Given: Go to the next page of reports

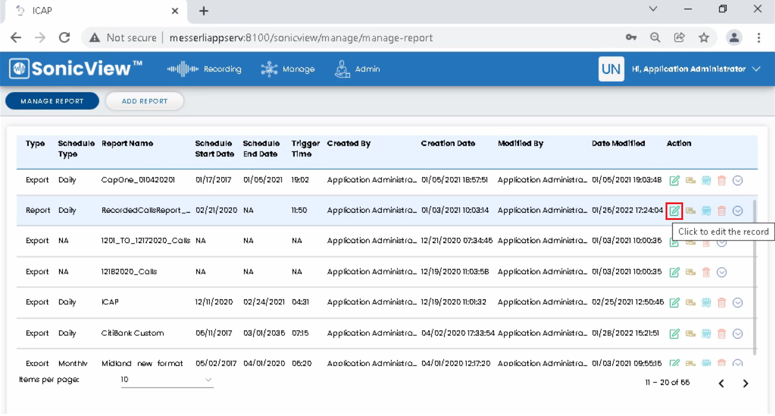Looking at the screenshot, I should 745,383.
